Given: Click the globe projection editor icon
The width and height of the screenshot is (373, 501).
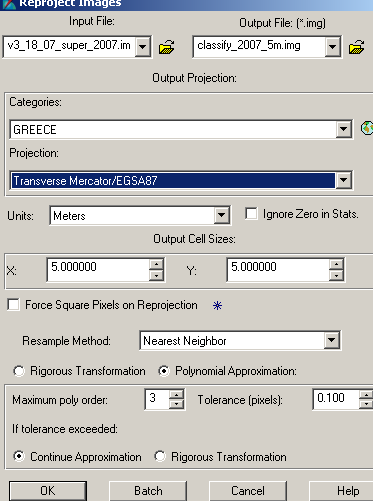Looking at the screenshot, I should (x=367, y=128).
